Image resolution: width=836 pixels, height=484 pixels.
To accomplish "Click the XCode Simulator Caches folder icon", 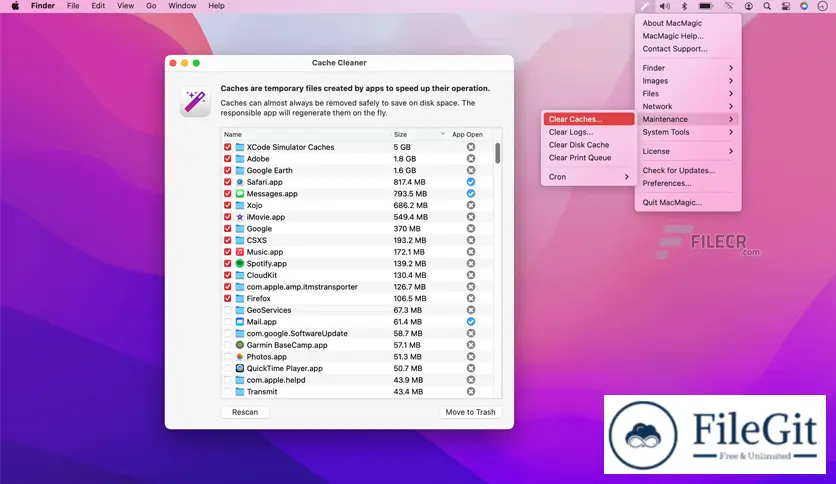I will pyautogui.click(x=240, y=147).
